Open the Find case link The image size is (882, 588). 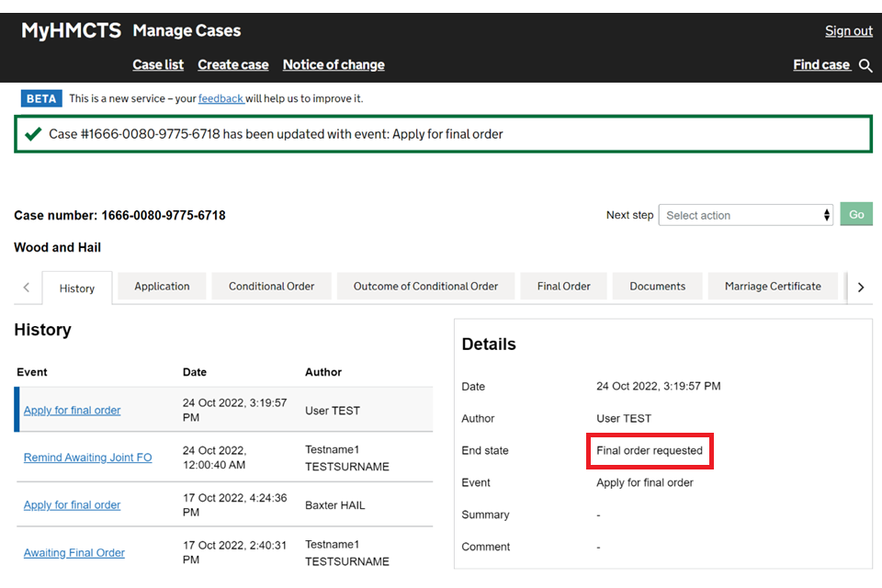click(821, 65)
